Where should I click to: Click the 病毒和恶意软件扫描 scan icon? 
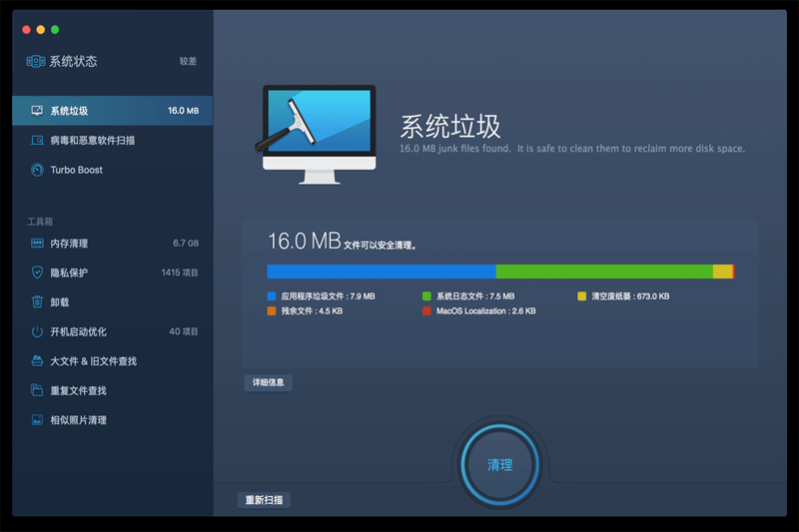[37, 141]
